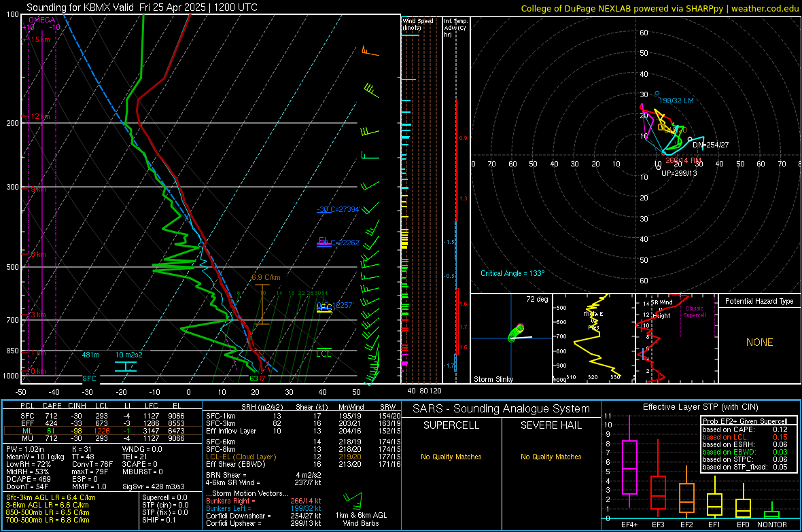Select the MU parcel row
Image resolution: width=802 pixels, height=532 pixels.
(103, 438)
